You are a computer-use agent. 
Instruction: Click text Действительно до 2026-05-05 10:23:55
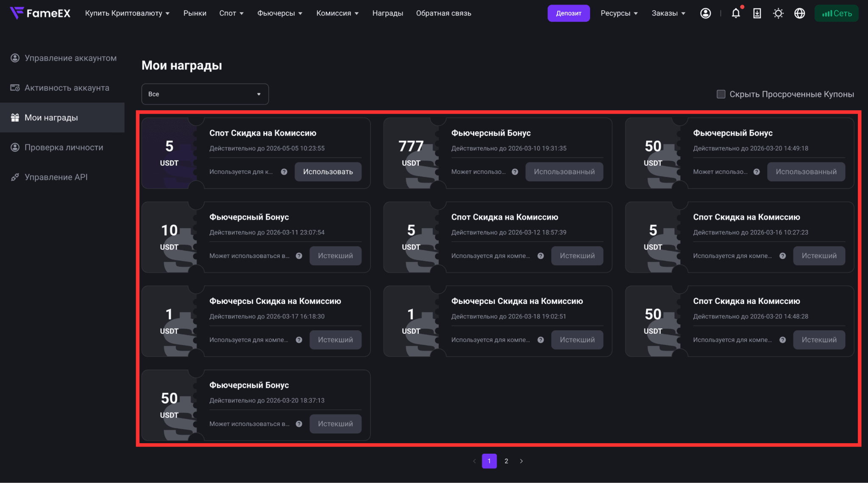267,148
